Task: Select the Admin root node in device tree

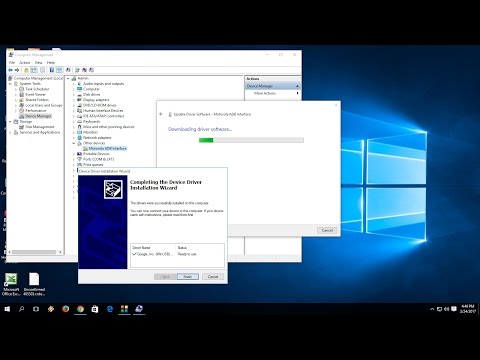Action: tap(83, 78)
